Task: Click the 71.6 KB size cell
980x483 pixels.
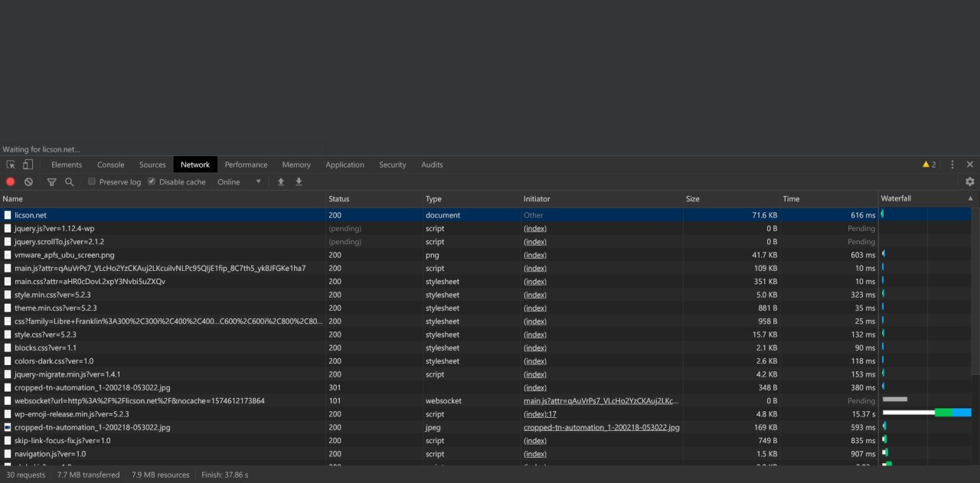Action: (x=732, y=215)
